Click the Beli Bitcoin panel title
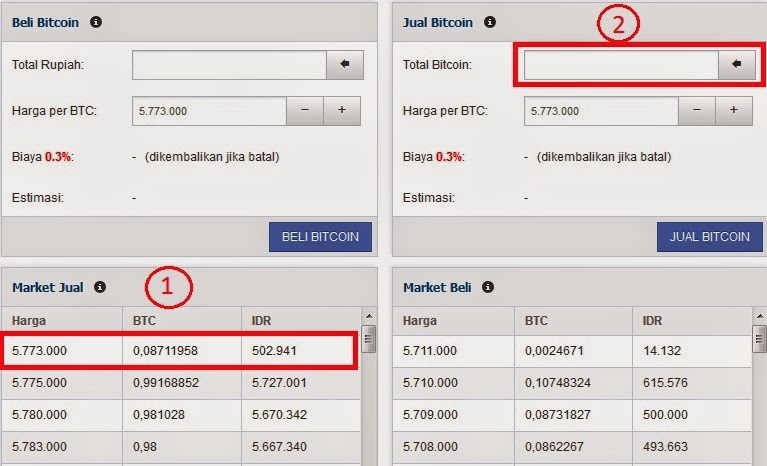Viewport: 767px width, 466px height. coord(45,22)
